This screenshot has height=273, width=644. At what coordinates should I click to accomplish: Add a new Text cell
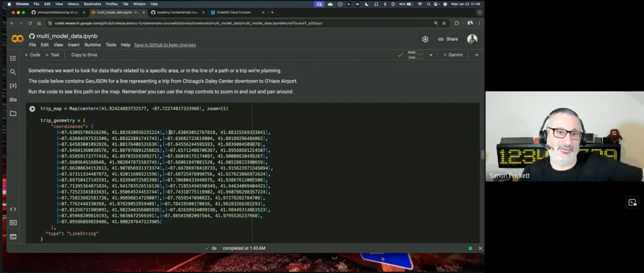(52, 55)
